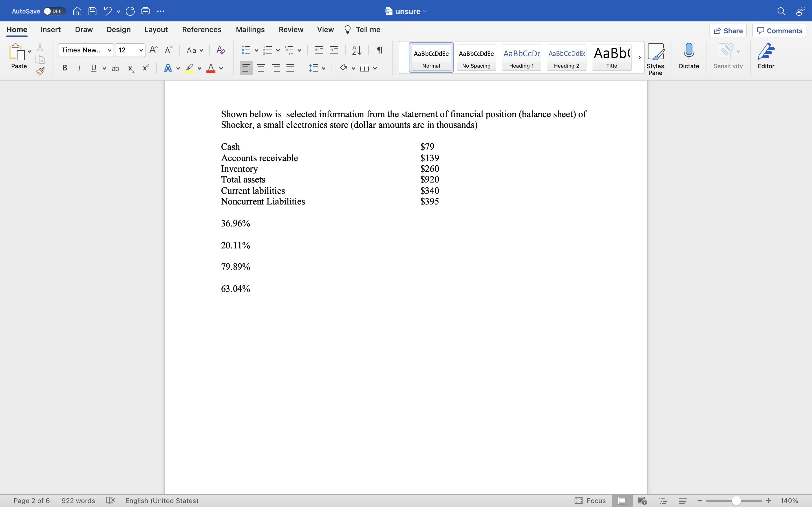Screen dimensions: 812x507
Task: Open the font color dropdown
Action: [x=221, y=68]
